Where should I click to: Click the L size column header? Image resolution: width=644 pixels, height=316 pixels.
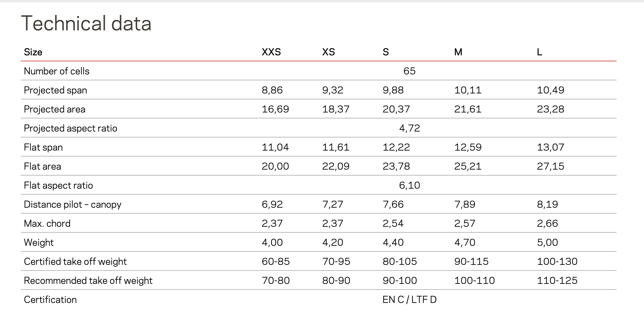click(539, 52)
